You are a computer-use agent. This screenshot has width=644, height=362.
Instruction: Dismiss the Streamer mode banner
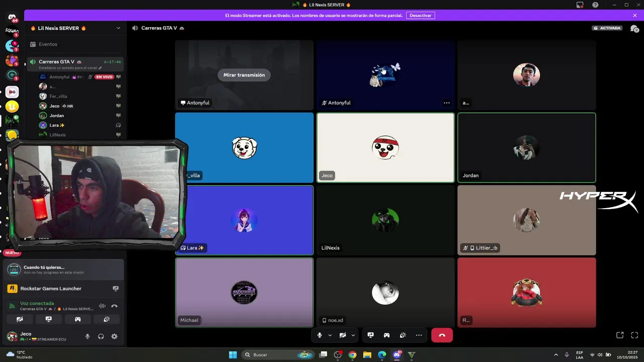tap(635, 16)
